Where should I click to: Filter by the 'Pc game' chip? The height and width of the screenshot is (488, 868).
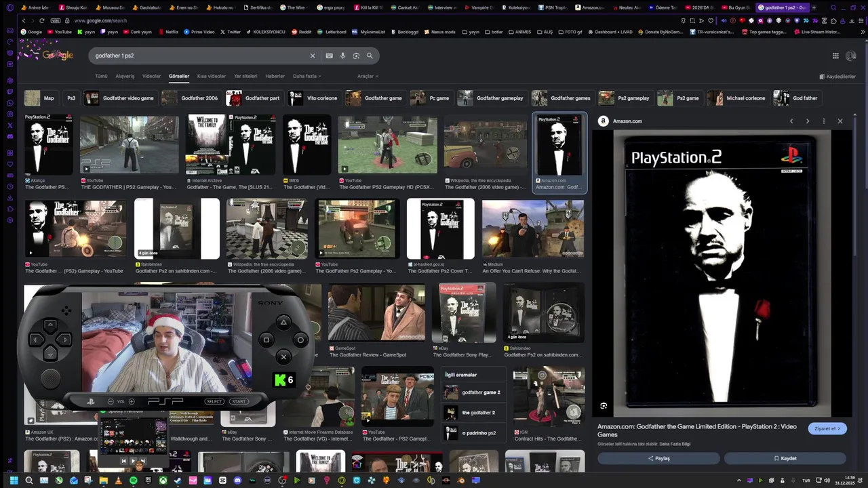431,98
